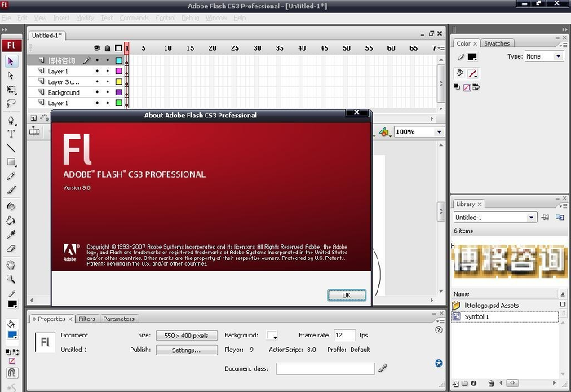Pin the current library
This screenshot has width=571, height=392.
(545, 218)
